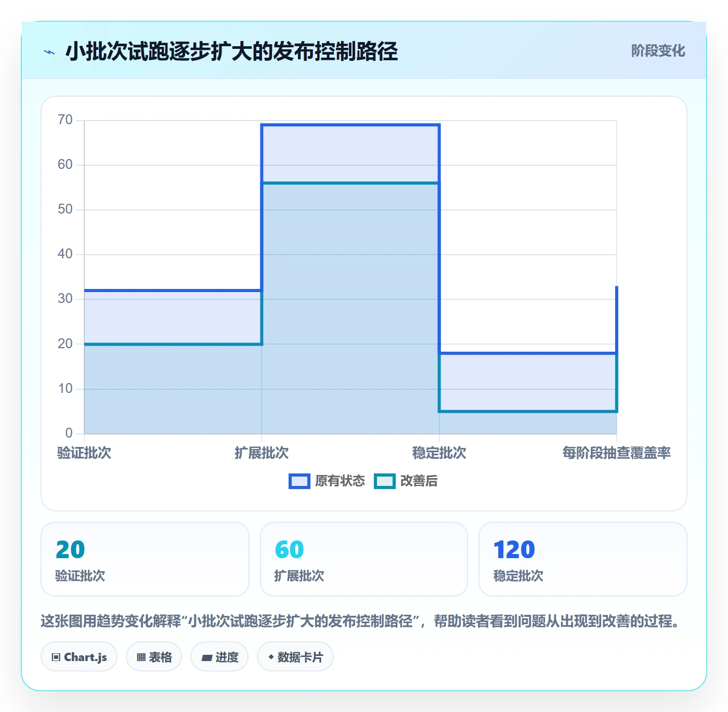Click the y-axis value 10
The image size is (728, 712).
[x=65, y=389]
